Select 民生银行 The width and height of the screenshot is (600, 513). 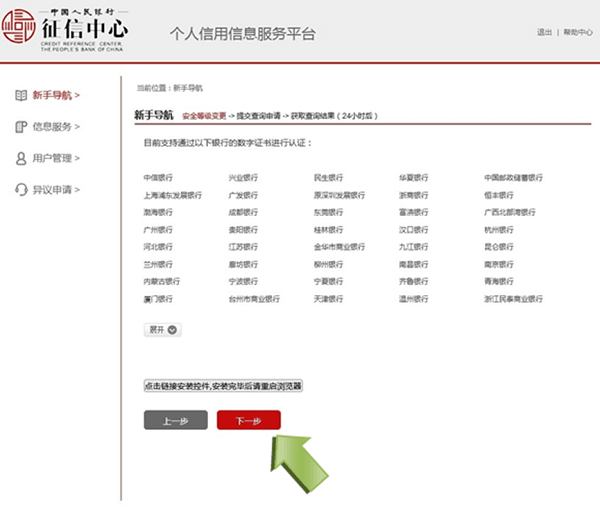tap(328, 178)
